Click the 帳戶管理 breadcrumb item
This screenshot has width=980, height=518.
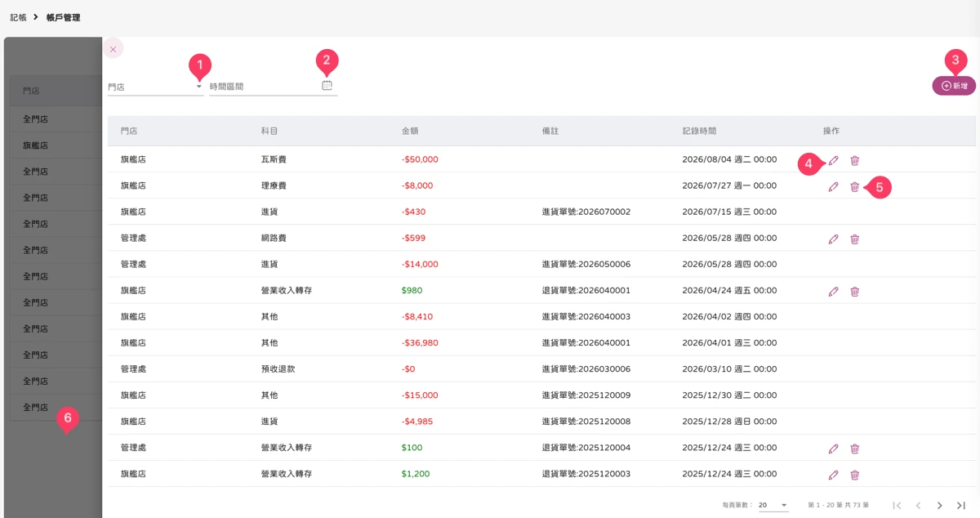(x=63, y=17)
